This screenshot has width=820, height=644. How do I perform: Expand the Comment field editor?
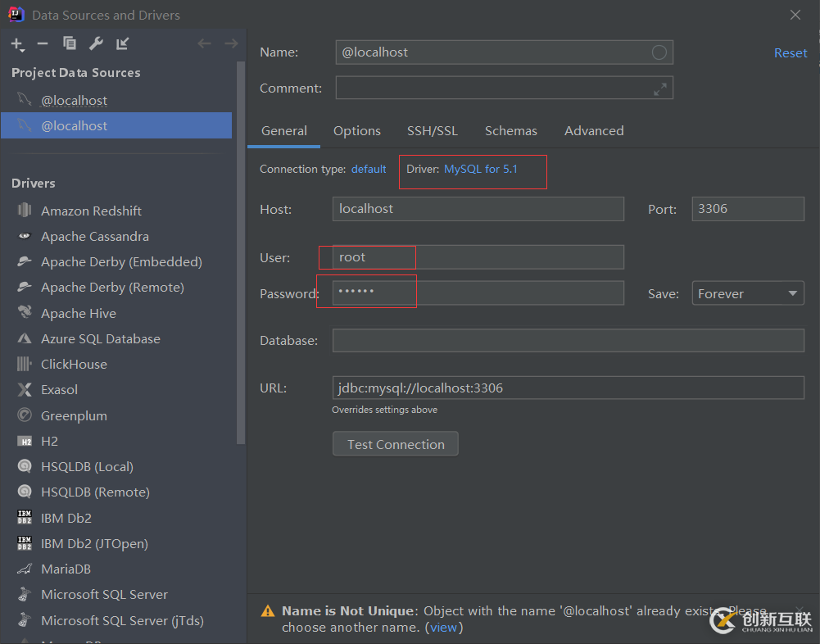click(x=660, y=89)
